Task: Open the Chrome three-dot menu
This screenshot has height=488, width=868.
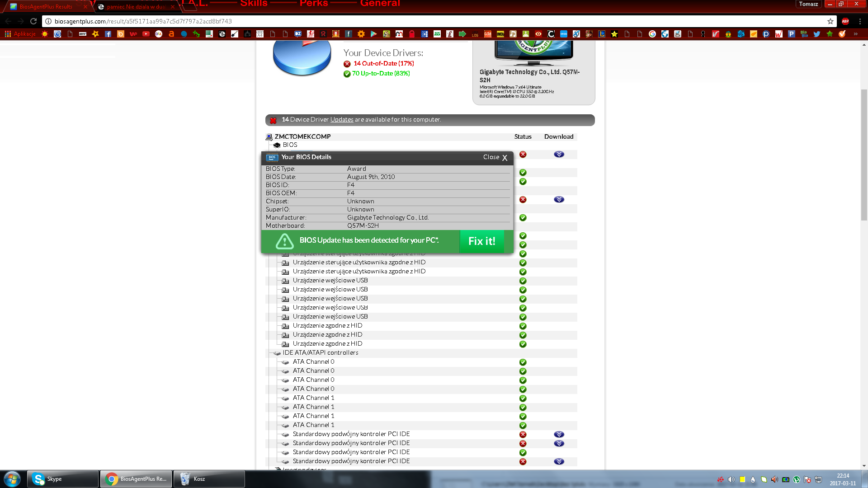Action: click(860, 21)
